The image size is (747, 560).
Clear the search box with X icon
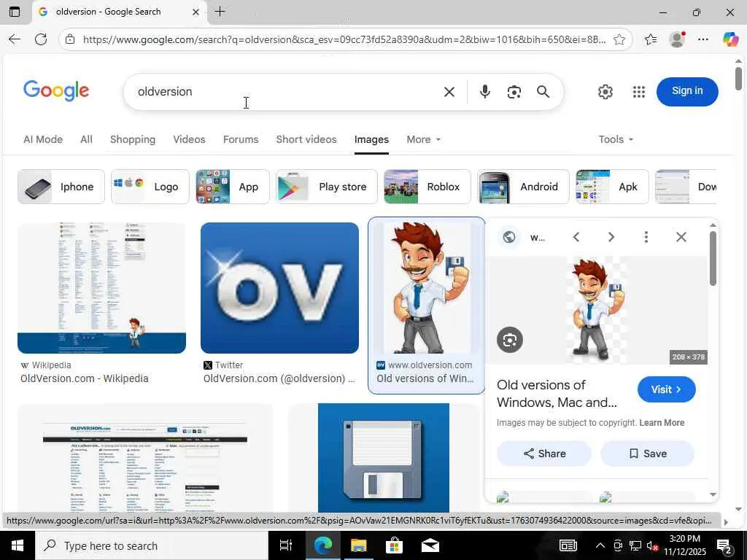449,91
